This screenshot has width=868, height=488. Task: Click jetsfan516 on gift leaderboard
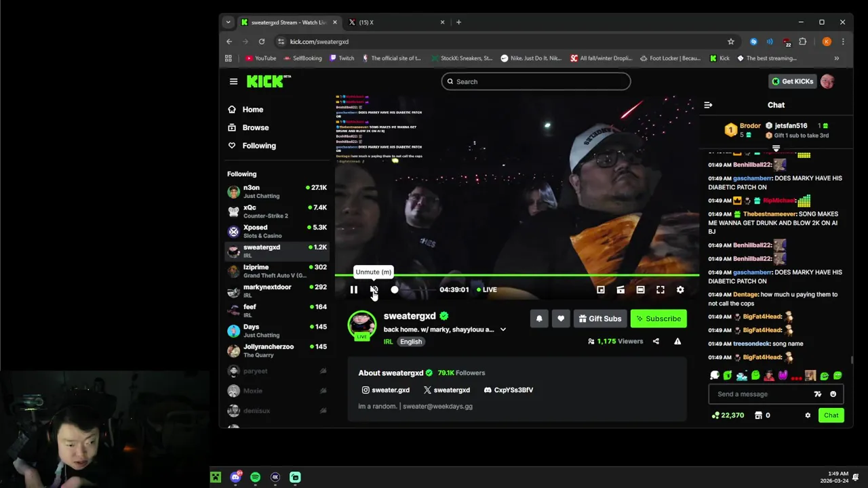click(x=791, y=126)
